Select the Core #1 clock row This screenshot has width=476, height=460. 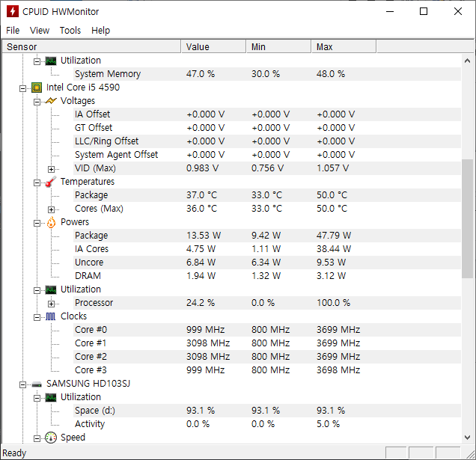(x=267, y=343)
